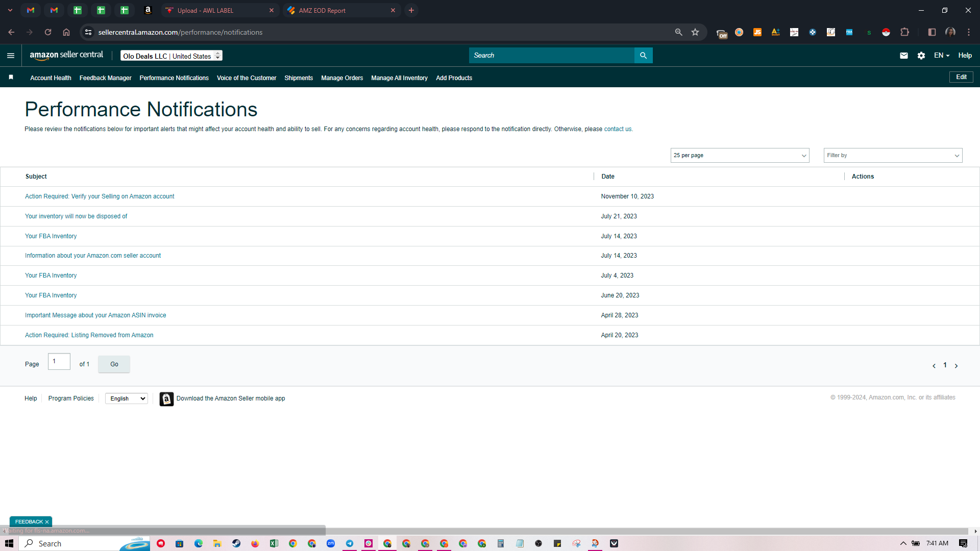The width and height of the screenshot is (980, 551).
Task: Open Zoom from the taskbar
Action: (x=331, y=543)
